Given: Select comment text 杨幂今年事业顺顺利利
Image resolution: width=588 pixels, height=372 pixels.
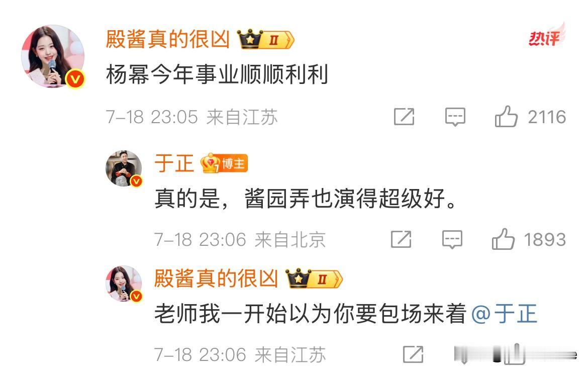Looking at the screenshot, I should point(217,74).
